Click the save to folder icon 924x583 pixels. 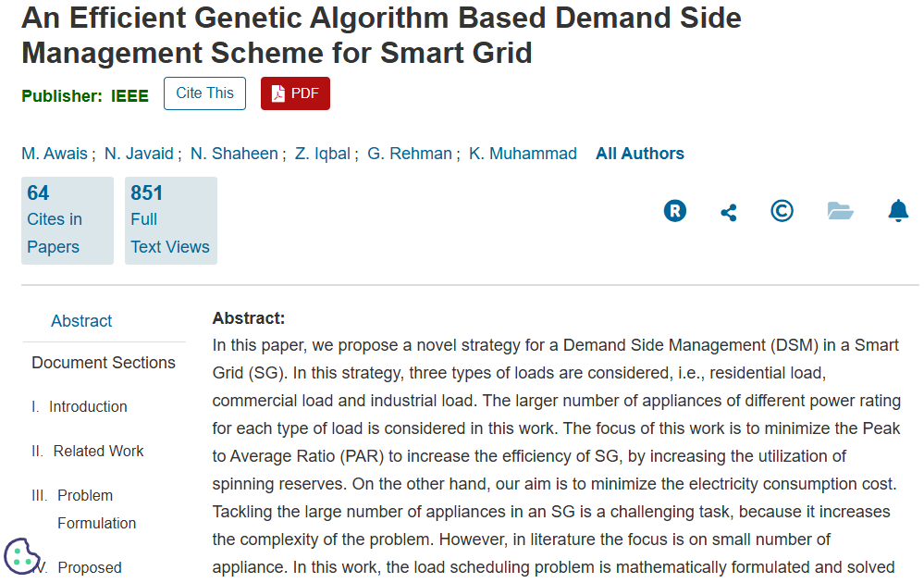coord(840,211)
